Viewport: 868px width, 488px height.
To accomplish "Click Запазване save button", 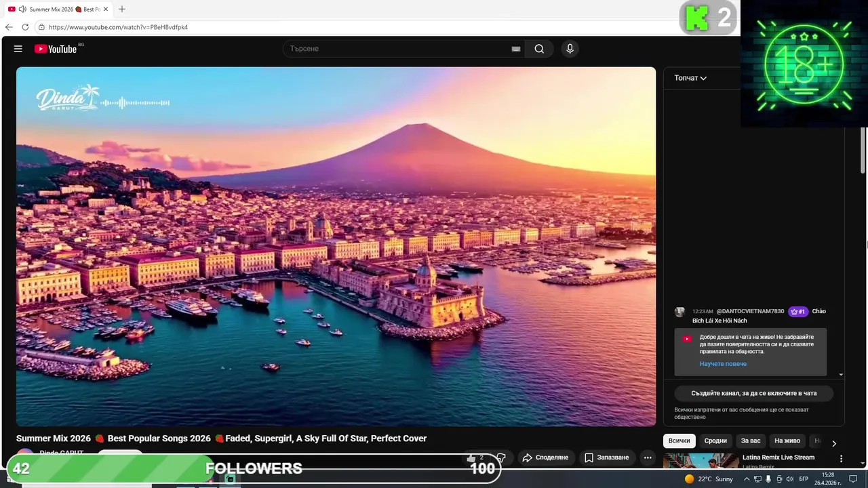I will (607, 457).
